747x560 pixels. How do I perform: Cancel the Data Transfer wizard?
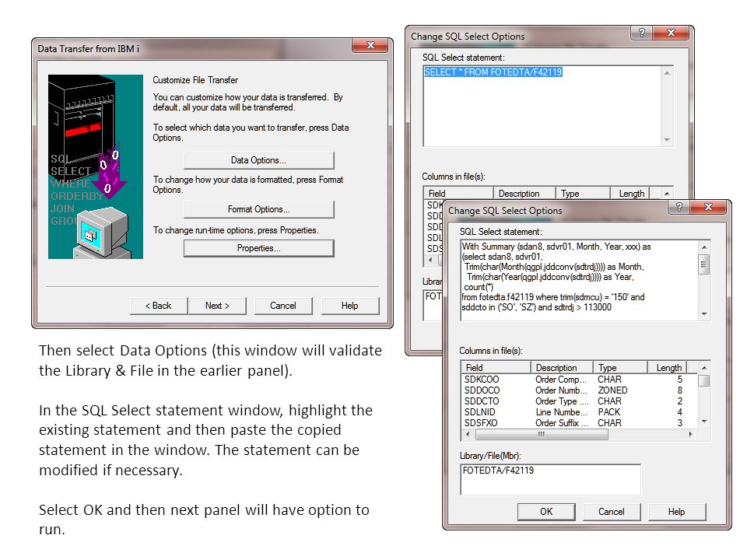[283, 306]
